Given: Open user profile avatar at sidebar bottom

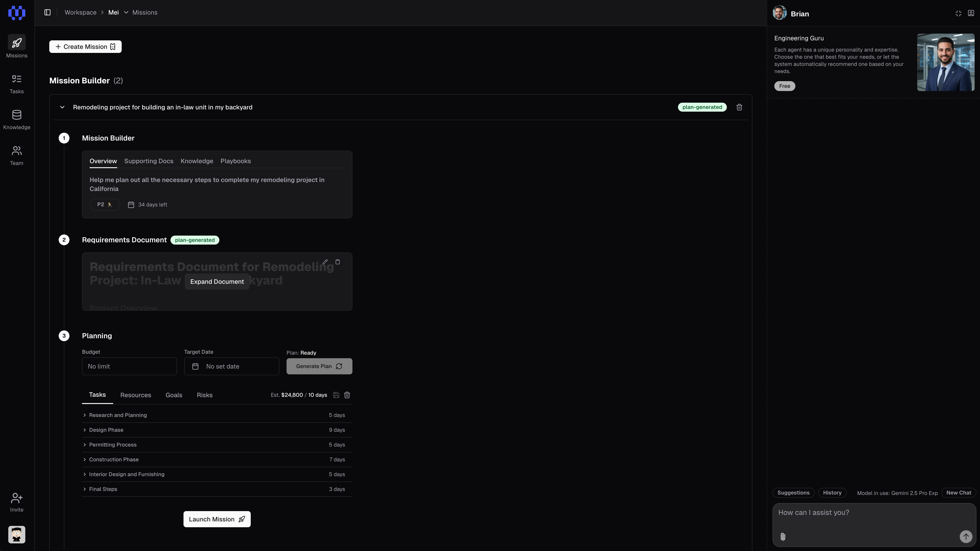Looking at the screenshot, I should click(17, 535).
